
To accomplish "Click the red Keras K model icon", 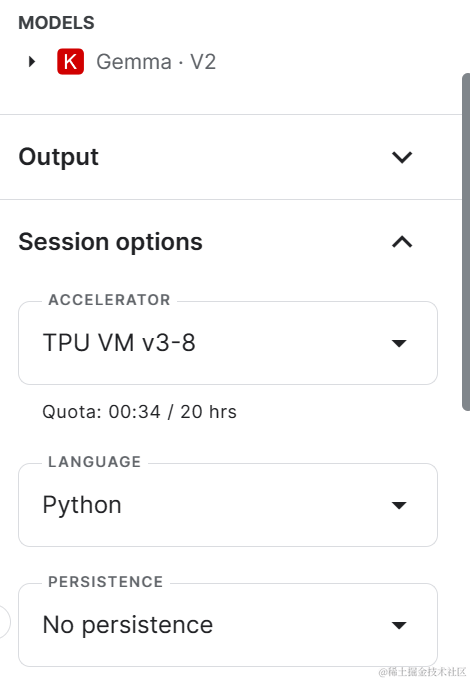I will tap(70, 62).
